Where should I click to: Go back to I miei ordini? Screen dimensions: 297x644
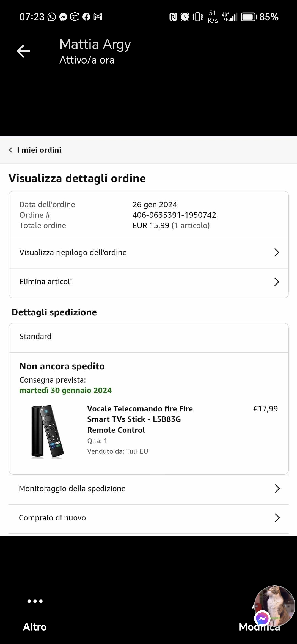(x=35, y=150)
